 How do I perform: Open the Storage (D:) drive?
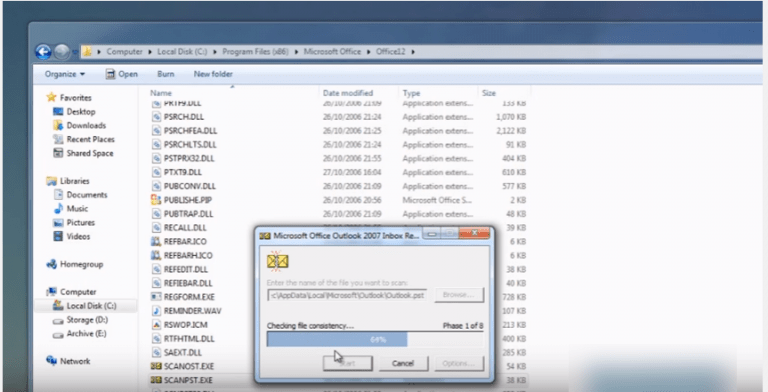[x=80, y=320]
